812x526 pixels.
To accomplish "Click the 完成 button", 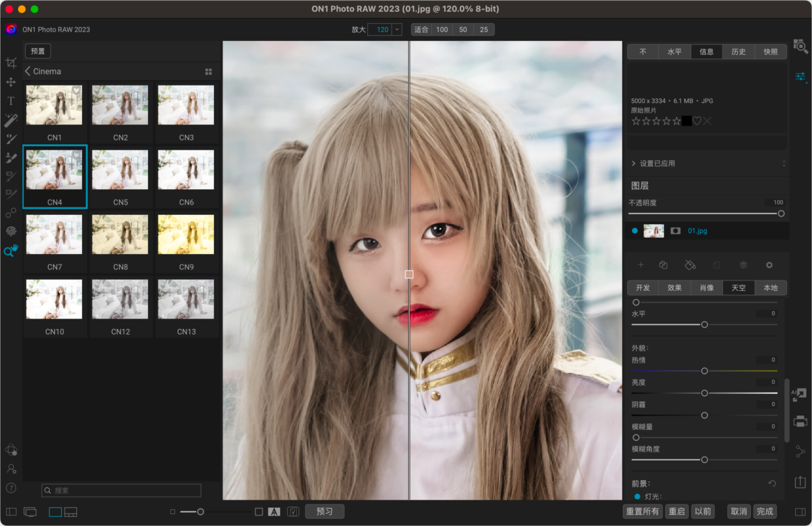I will (765, 511).
